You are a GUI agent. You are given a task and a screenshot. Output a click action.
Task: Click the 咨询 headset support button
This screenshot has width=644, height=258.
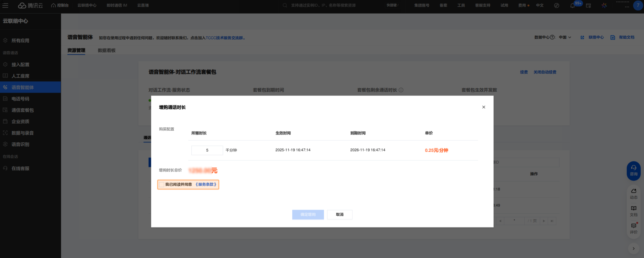[x=633, y=170]
